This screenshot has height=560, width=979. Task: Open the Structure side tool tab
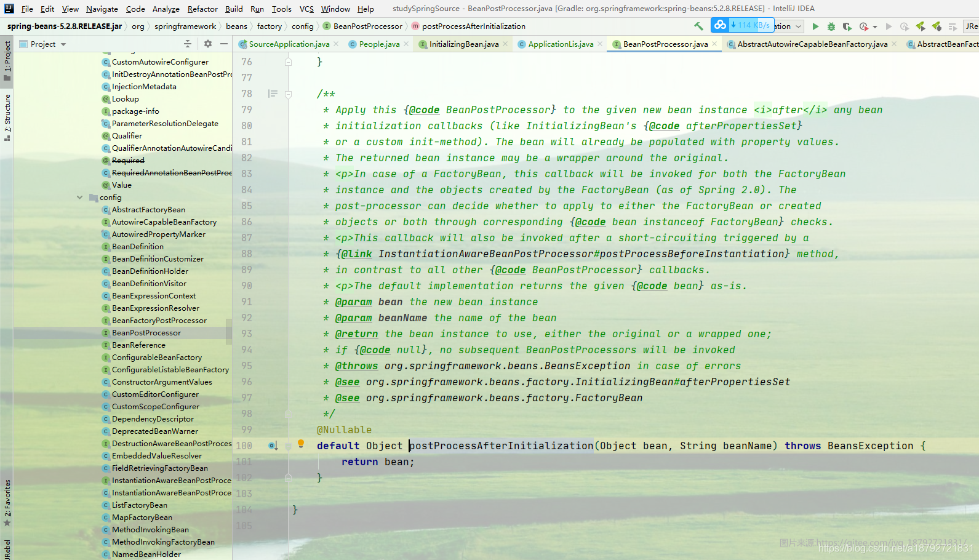[x=7, y=117]
